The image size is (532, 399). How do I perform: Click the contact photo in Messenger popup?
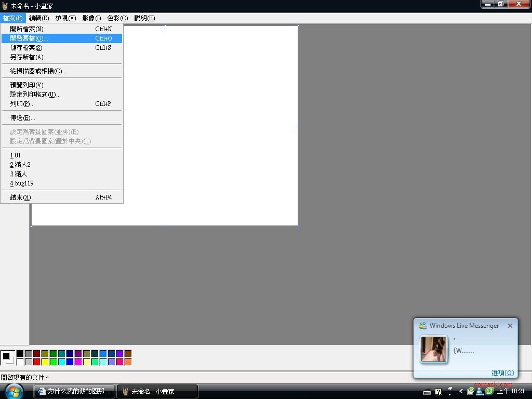click(433, 349)
